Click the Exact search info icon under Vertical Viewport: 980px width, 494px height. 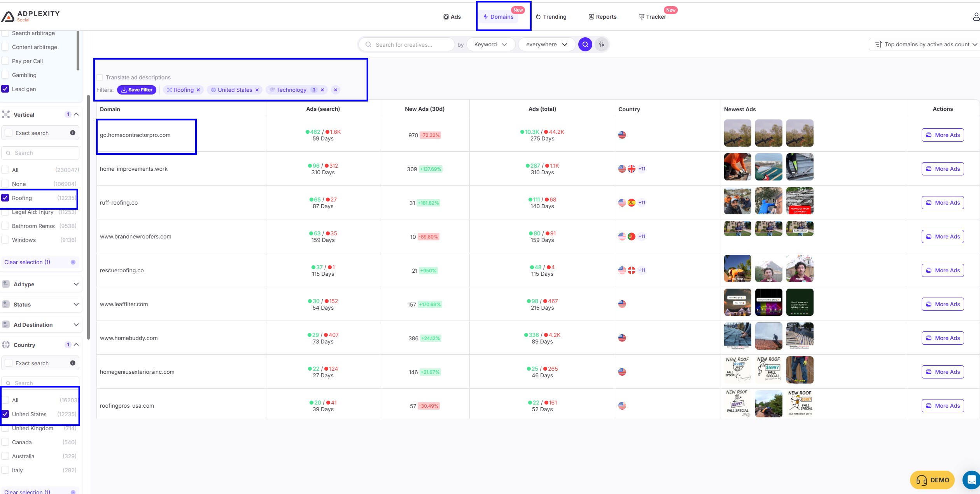(73, 133)
